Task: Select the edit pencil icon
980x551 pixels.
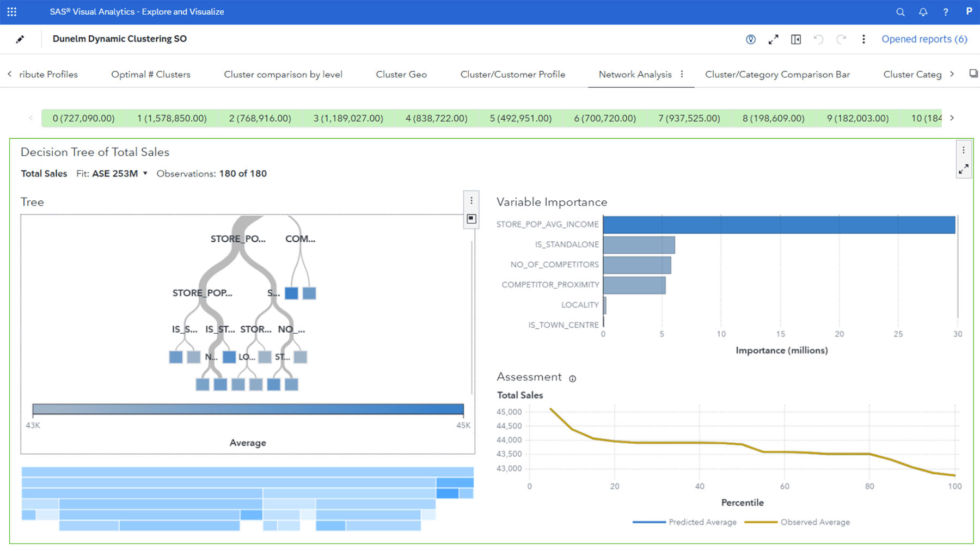Action: [20, 39]
